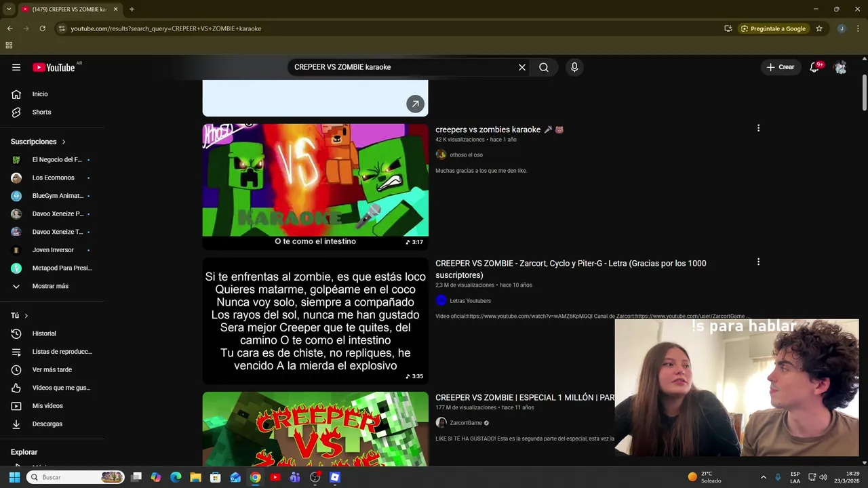Open the Chrome three-dot menu
The height and width of the screenshot is (488, 868).
(859, 28)
